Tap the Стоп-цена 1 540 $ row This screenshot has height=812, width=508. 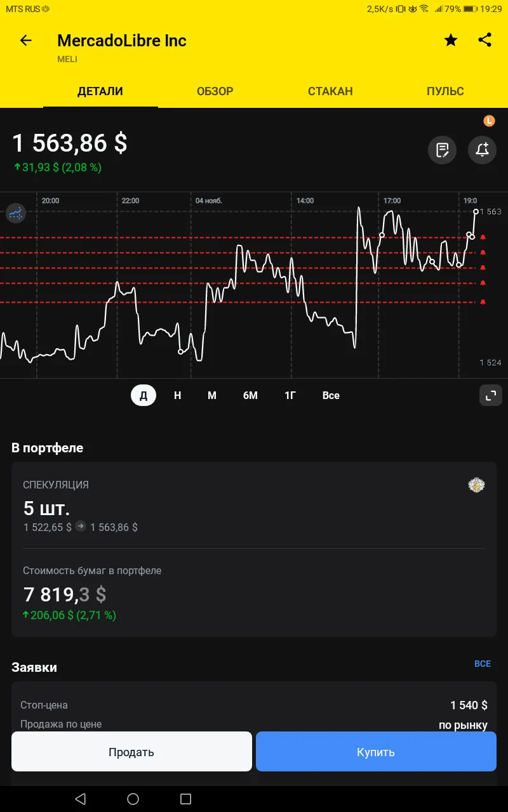click(254, 705)
